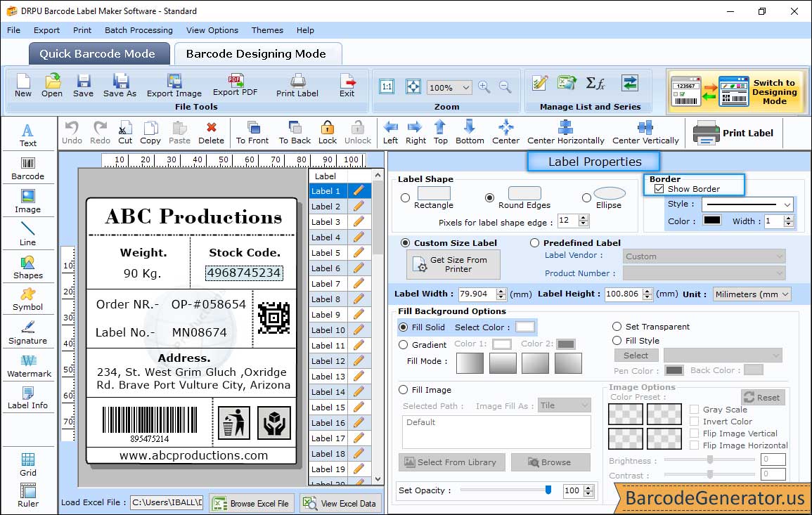Bring object To Front
Viewport: 812px width, 515px height.
(252, 133)
